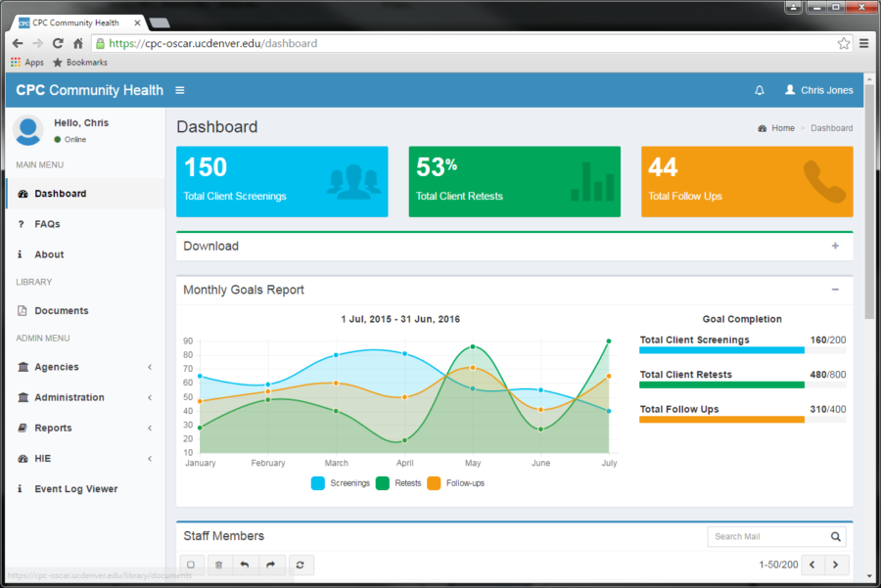Open Documents in the sidebar library

(x=61, y=311)
